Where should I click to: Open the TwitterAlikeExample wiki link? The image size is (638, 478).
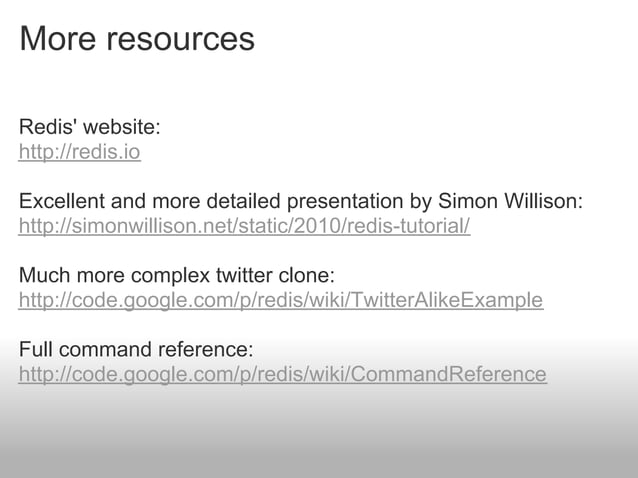[x=280, y=300]
